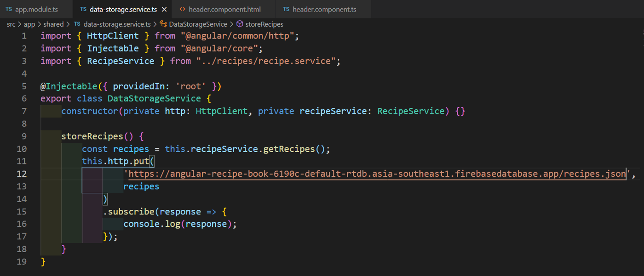Click 'recipeService' constructor parameter on line 7
This screenshot has width=644, height=276.
coord(333,111)
